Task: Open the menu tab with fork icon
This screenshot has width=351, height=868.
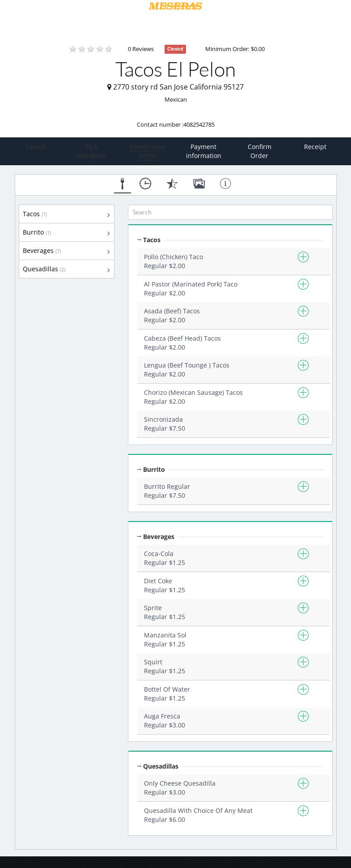Action: click(x=122, y=184)
